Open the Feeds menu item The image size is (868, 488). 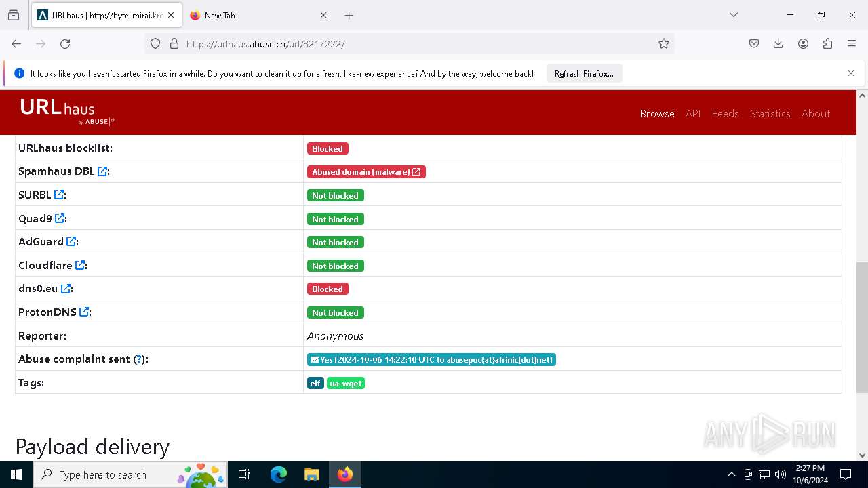pos(725,113)
